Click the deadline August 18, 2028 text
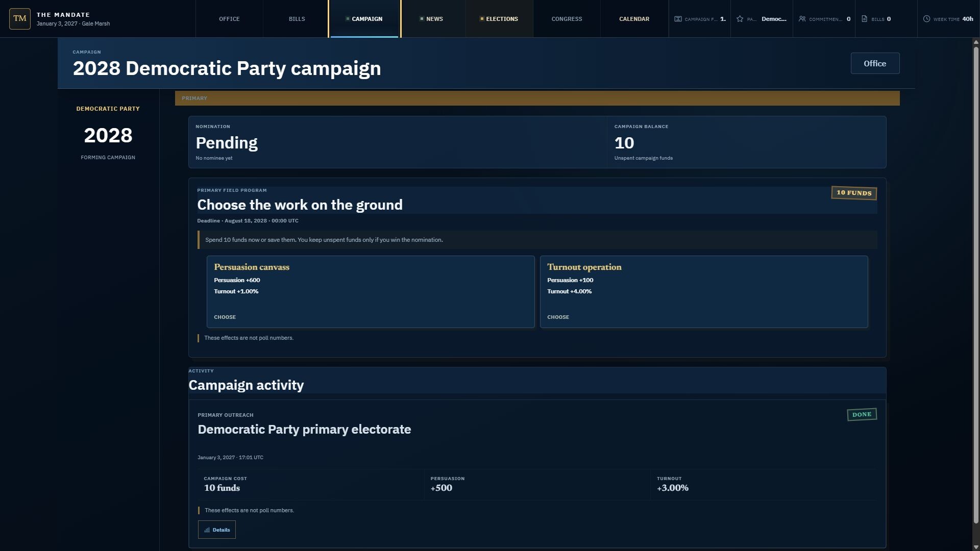 [248, 221]
